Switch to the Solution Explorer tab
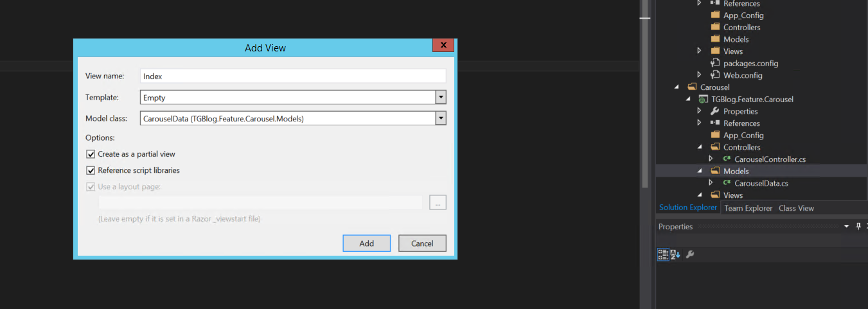This screenshot has width=868, height=309. click(x=687, y=207)
